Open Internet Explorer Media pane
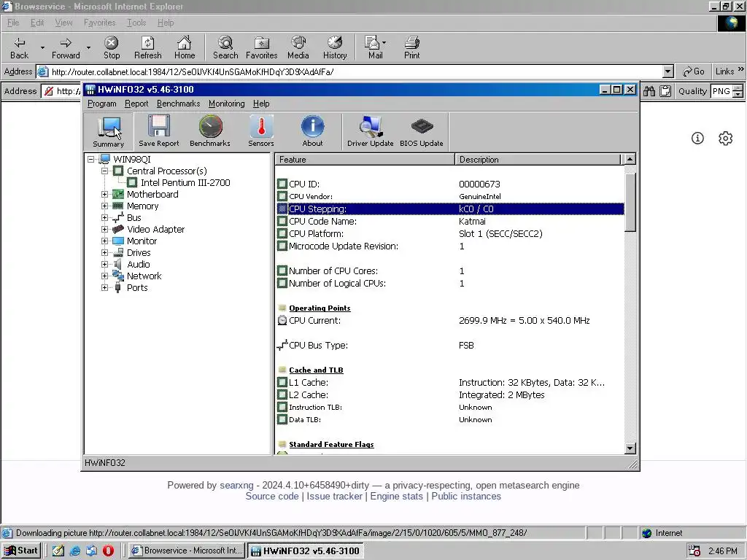The width and height of the screenshot is (747, 560). [298, 47]
